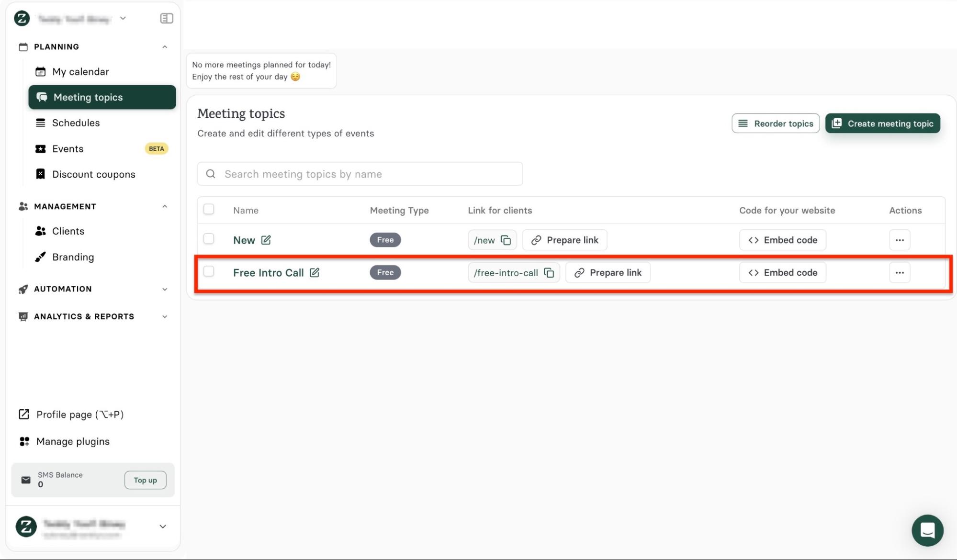This screenshot has width=957, height=560.
Task: Expand the Automation section
Action: 165,289
